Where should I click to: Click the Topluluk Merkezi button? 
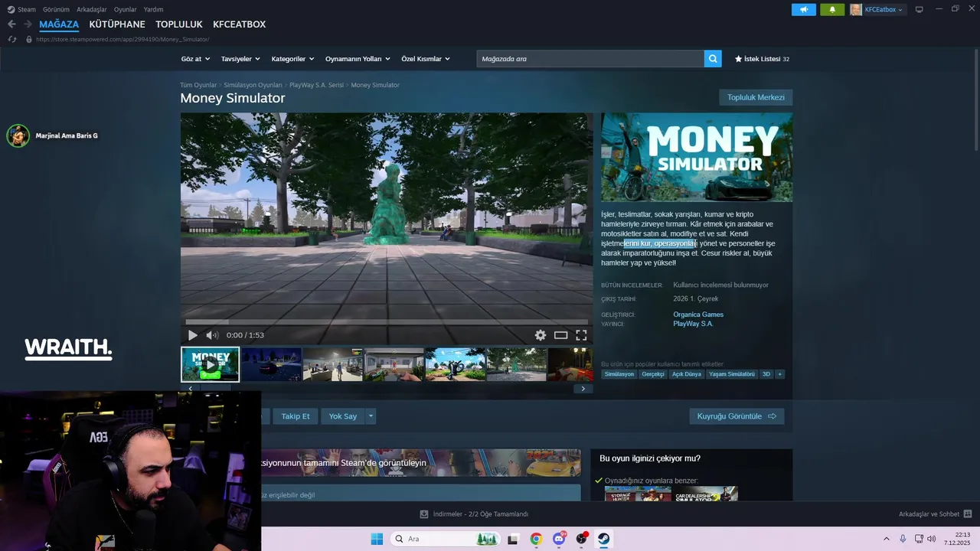coord(756,97)
